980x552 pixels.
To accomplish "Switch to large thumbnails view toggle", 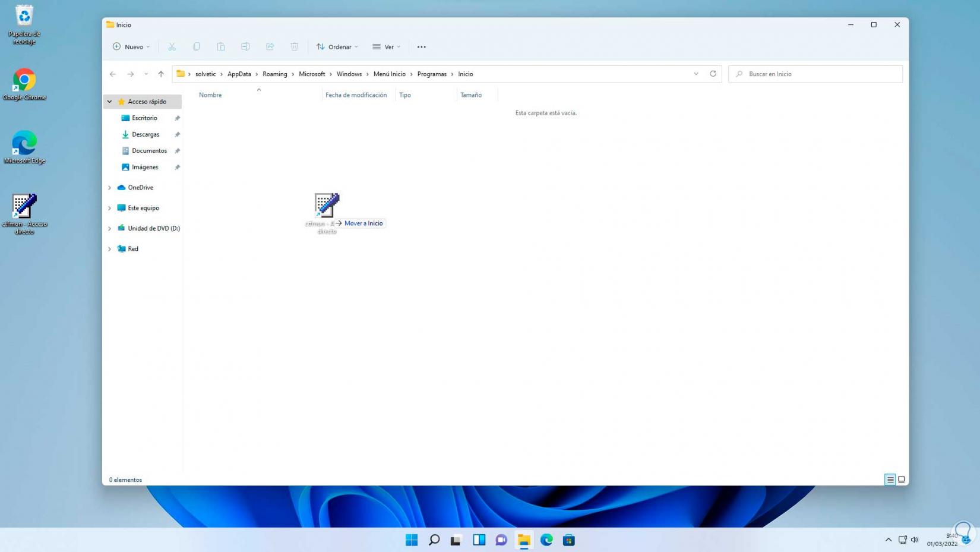I will 901,480.
